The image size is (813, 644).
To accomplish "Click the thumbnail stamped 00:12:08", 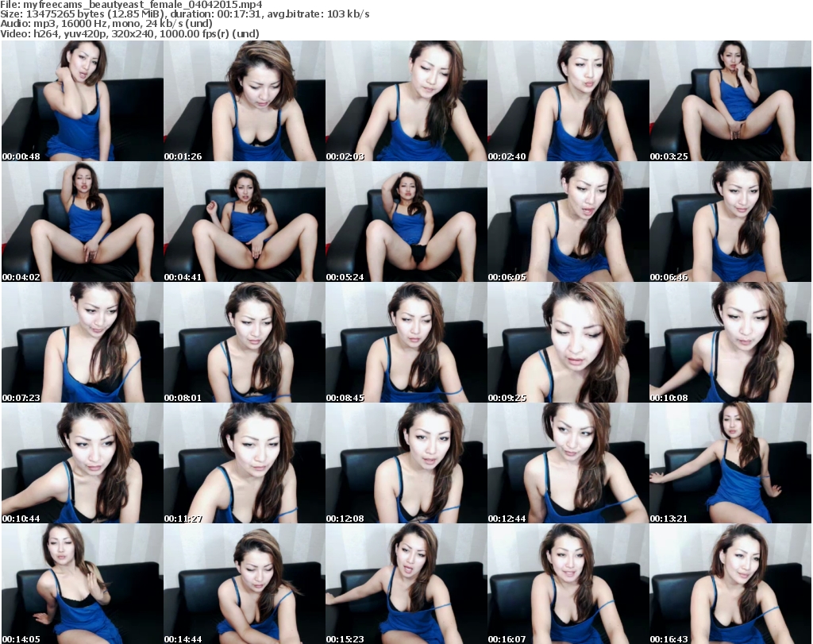I will (406, 463).
